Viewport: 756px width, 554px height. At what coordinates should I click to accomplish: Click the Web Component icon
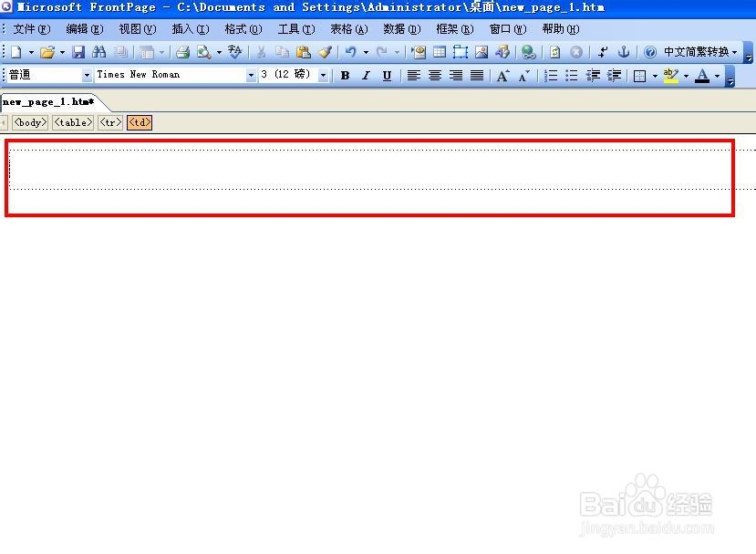(419, 52)
